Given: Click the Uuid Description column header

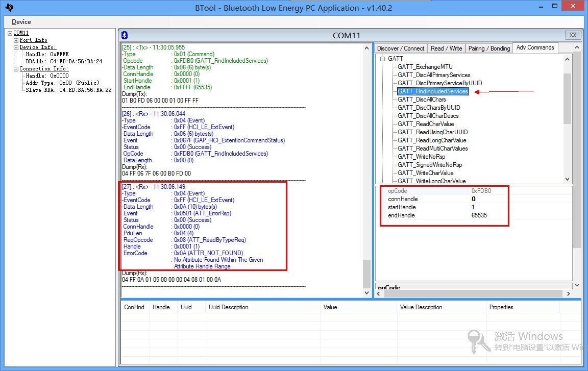Looking at the screenshot, I should tap(262, 307).
